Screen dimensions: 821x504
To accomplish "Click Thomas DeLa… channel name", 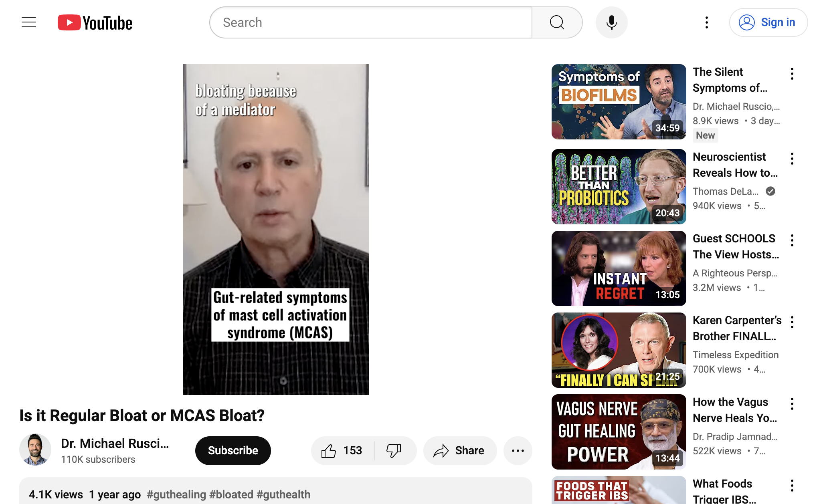I will [x=726, y=191].
